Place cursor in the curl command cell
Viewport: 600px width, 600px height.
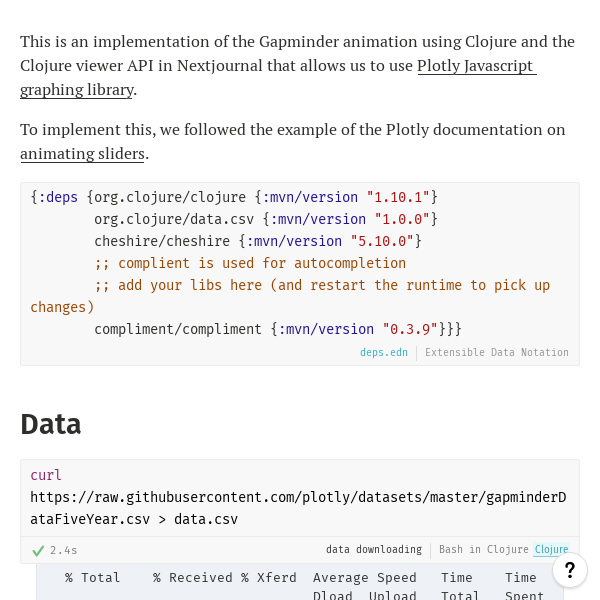coord(300,497)
